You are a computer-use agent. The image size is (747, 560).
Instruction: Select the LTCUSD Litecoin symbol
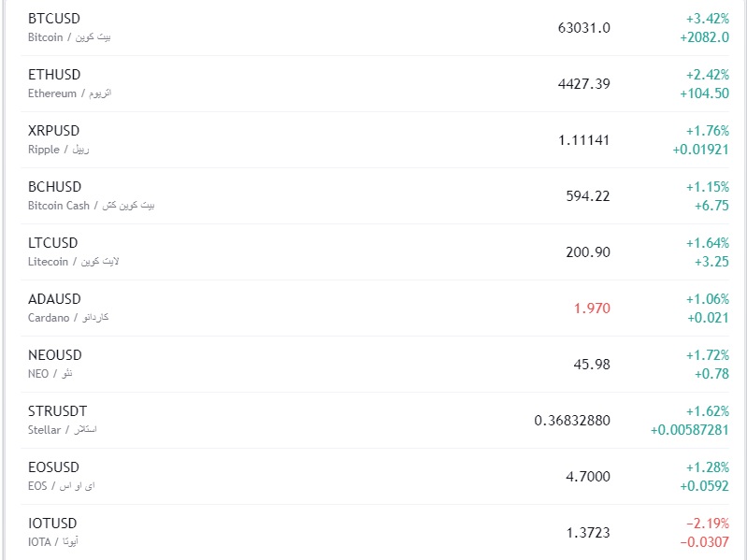53,243
